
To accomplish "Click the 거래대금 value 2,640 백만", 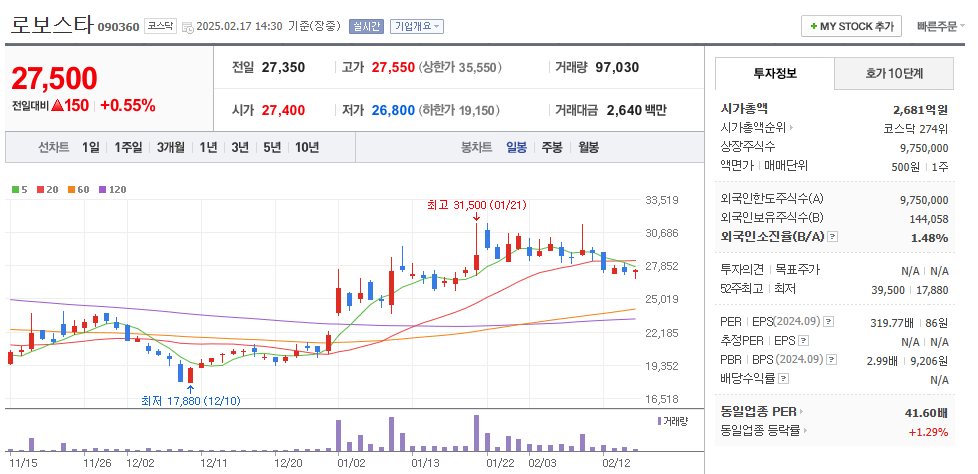I will tap(636, 110).
